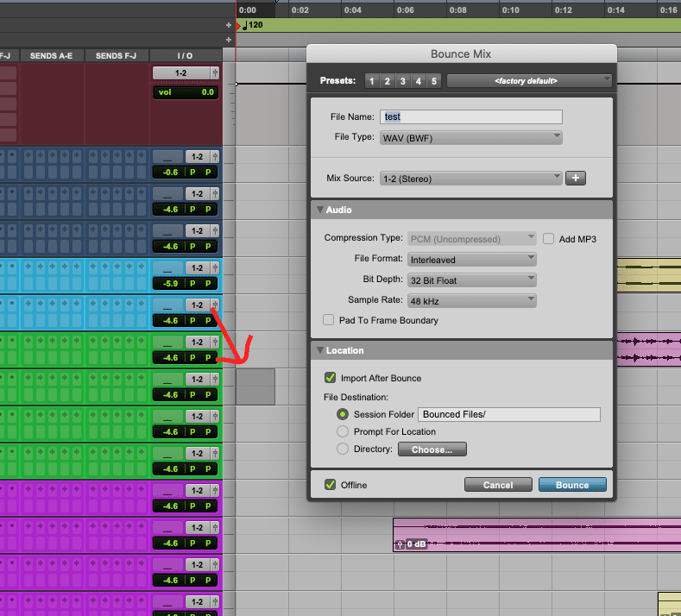
Task: Click the blue Bounce button
Action: click(x=572, y=485)
